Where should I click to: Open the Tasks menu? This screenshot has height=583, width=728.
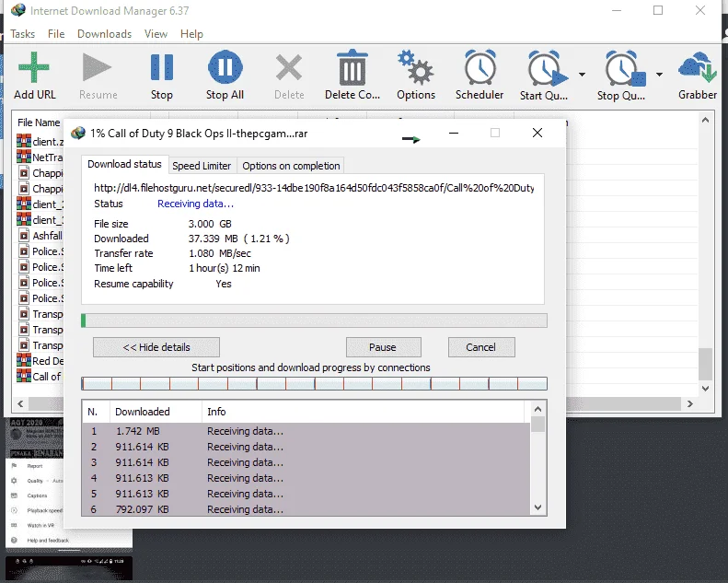(x=22, y=34)
